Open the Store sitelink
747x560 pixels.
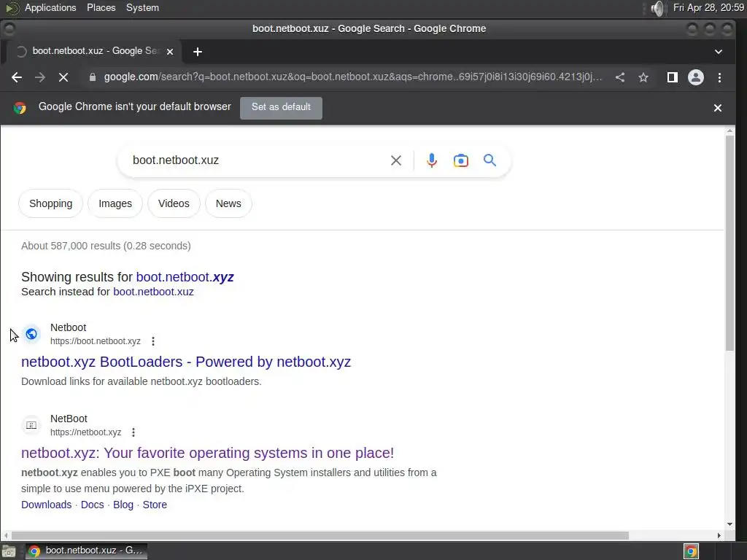pyautogui.click(x=155, y=505)
